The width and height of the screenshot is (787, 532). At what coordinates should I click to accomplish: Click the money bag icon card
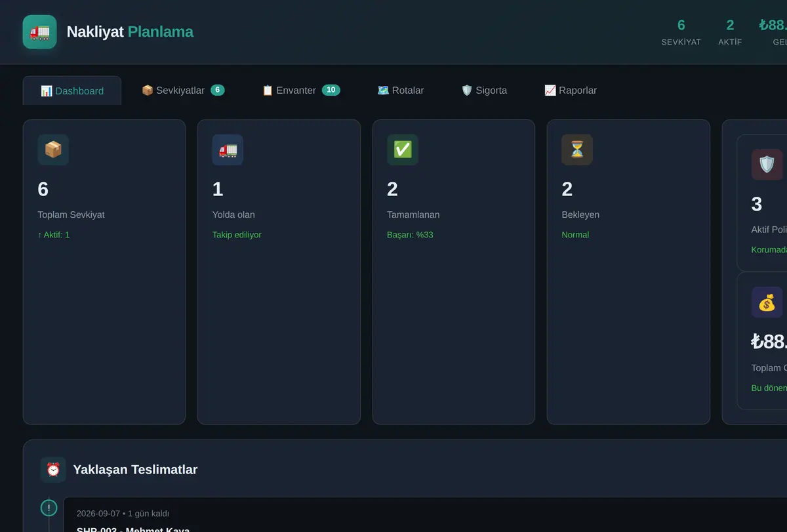[767, 302]
